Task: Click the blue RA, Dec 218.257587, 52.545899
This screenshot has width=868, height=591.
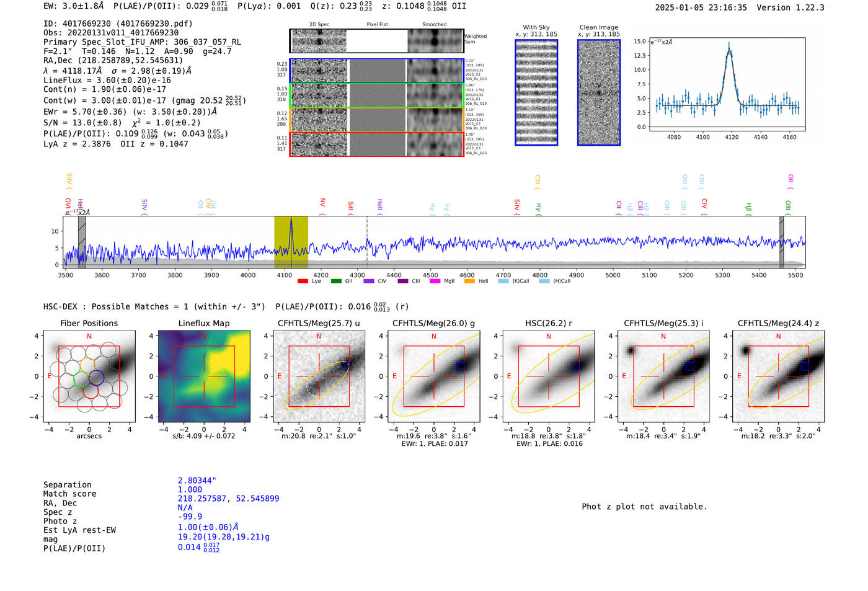Action: click(228, 499)
